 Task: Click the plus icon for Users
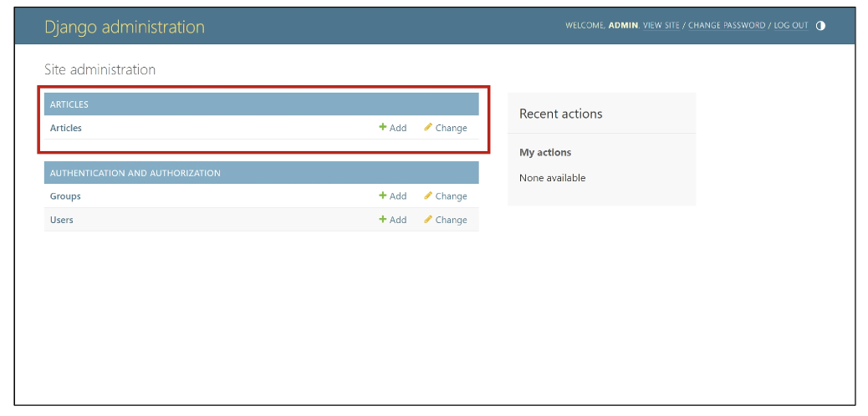[382, 219]
